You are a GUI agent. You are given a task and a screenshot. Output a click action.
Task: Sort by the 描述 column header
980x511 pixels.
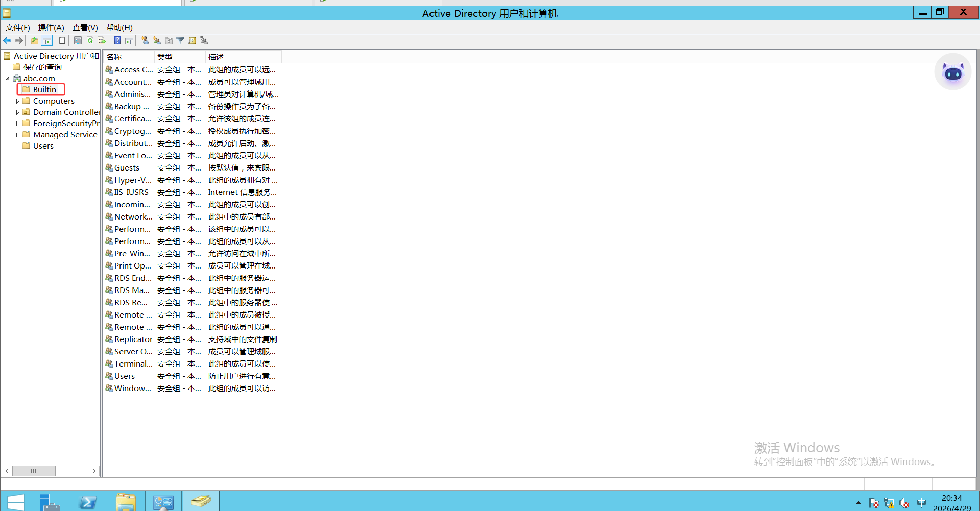click(x=244, y=57)
